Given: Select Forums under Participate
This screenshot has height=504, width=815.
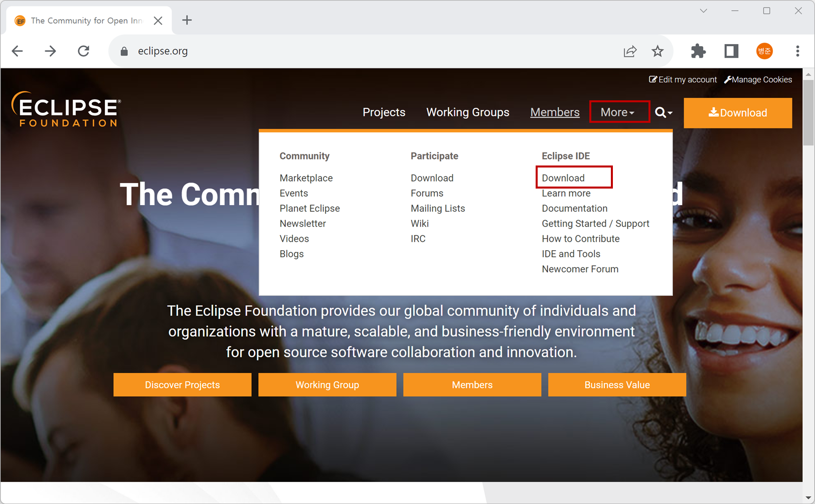Looking at the screenshot, I should coord(427,193).
